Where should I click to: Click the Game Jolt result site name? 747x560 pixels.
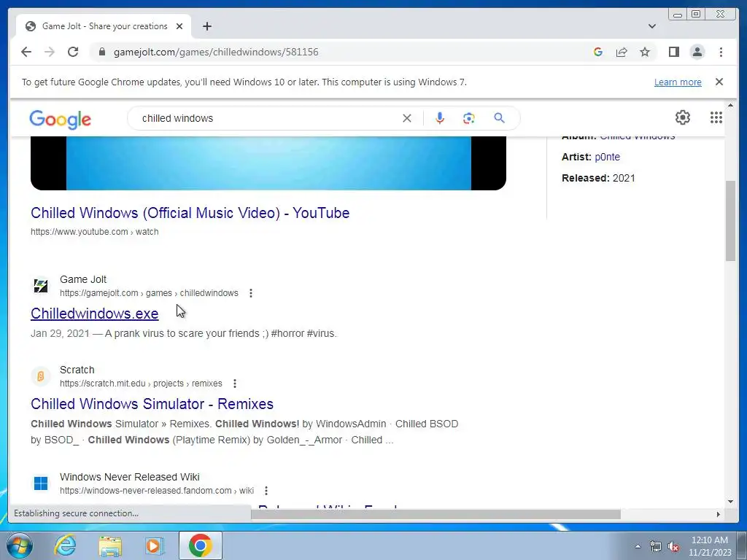tap(83, 279)
